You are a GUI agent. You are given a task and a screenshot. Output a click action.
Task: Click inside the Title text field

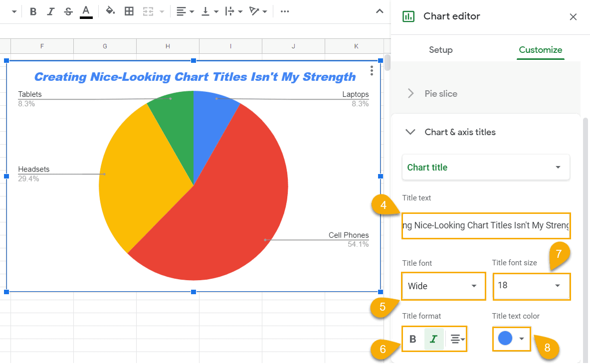486,225
